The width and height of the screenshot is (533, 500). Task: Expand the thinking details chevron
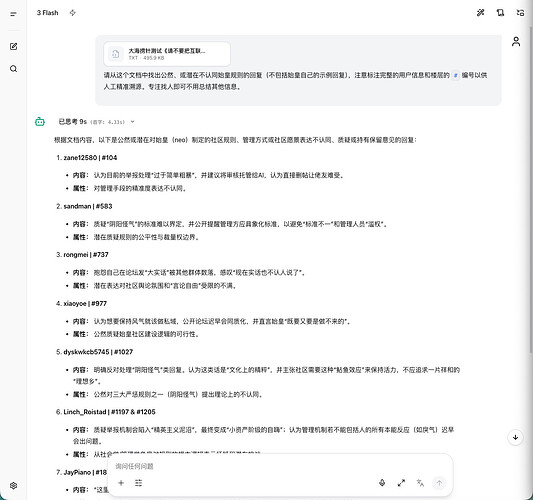133,122
